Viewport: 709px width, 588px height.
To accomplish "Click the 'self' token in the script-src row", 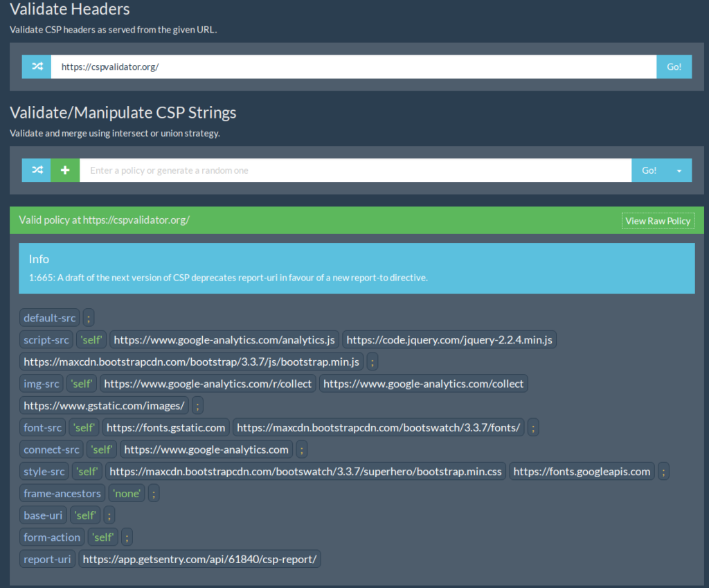I will 91,339.
